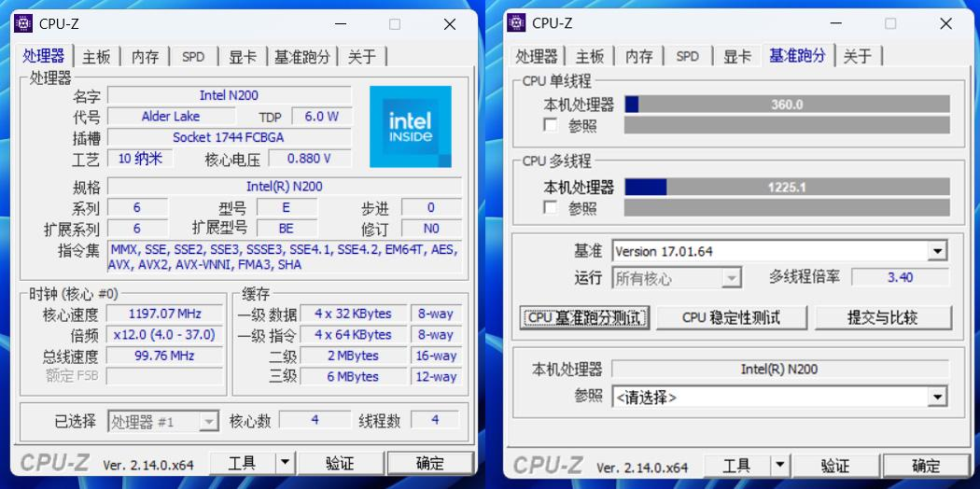Click 核心数 value field

pyautogui.click(x=315, y=420)
